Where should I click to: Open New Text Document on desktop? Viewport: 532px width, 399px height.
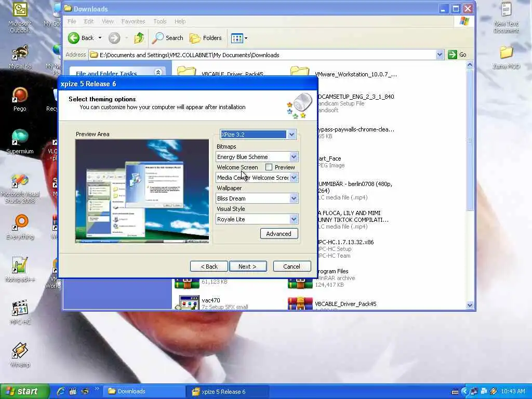506,18
